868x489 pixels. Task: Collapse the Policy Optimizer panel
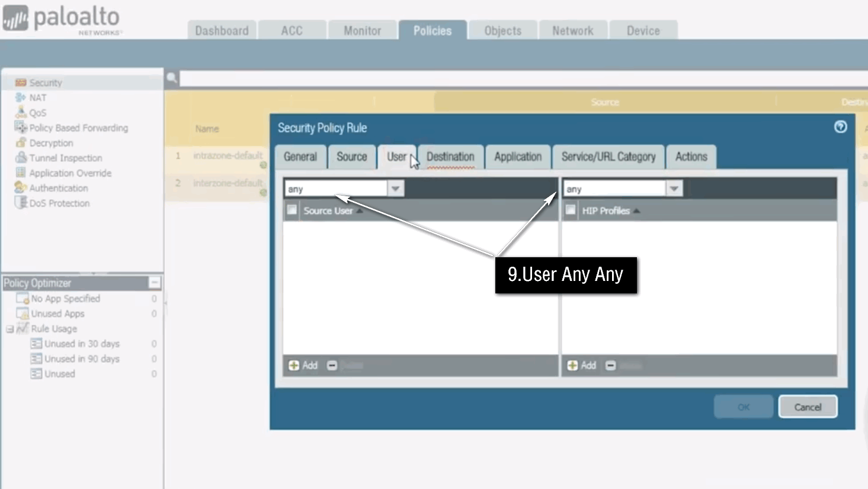click(155, 283)
